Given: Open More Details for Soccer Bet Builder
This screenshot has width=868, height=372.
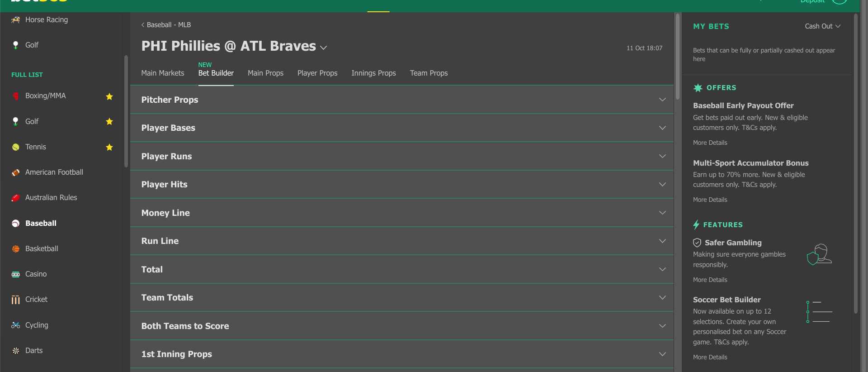Looking at the screenshot, I should [710, 357].
